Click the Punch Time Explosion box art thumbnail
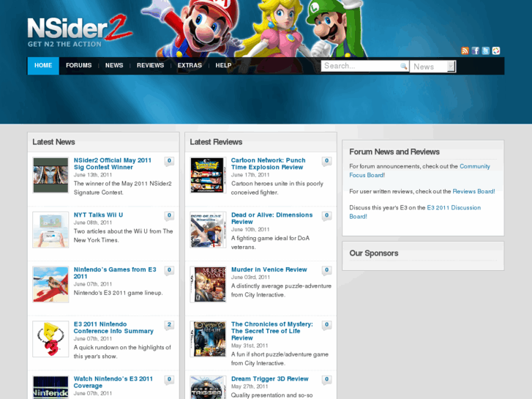The width and height of the screenshot is (532, 399). (208, 175)
